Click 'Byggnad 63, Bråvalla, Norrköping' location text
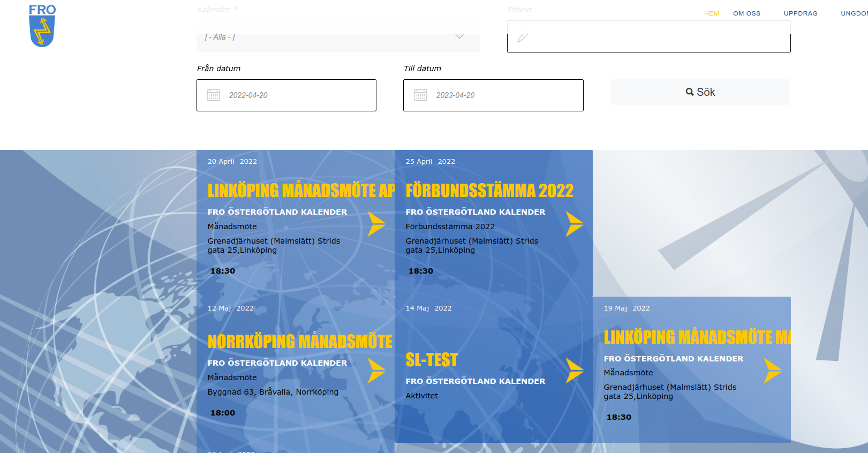Image resolution: width=868 pixels, height=453 pixels. tap(273, 392)
